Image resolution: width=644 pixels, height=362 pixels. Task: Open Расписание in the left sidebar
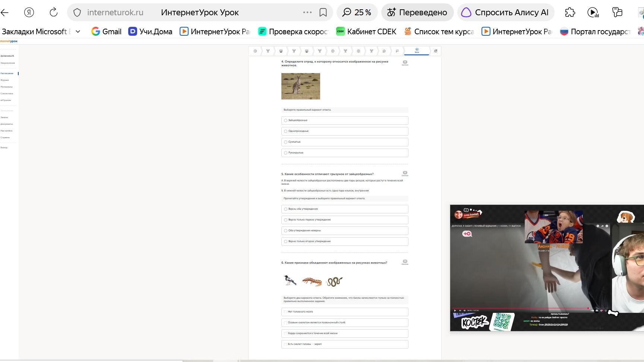pos(7,73)
